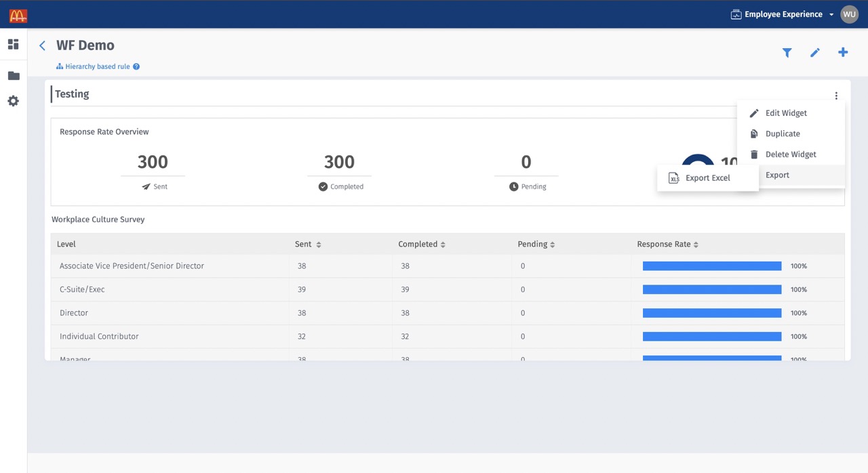
Task: Click the Hierarchy based rule link
Action: (x=98, y=66)
